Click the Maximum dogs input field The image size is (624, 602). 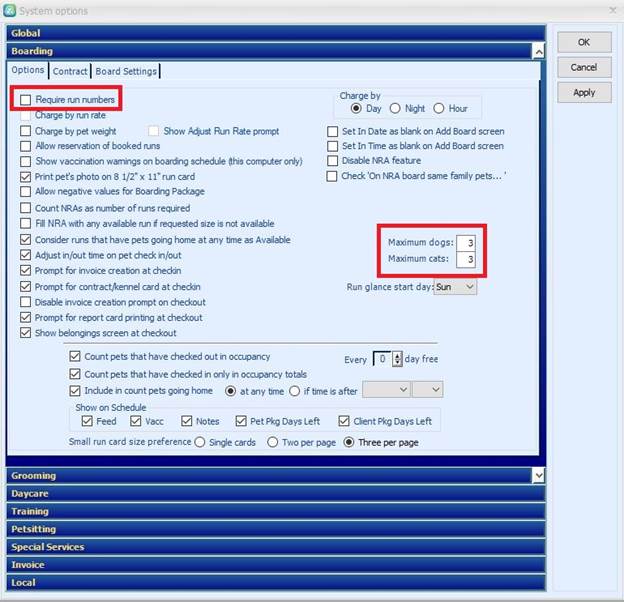pyautogui.click(x=465, y=243)
